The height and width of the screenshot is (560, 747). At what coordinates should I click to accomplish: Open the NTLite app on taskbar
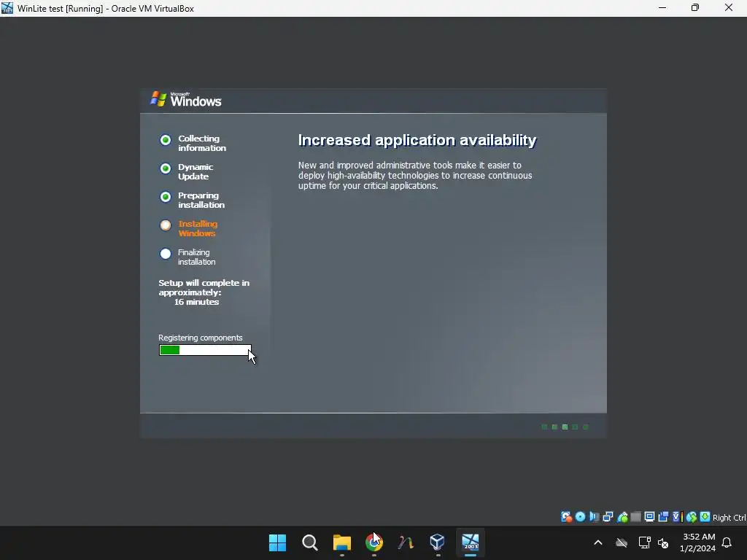pos(406,542)
